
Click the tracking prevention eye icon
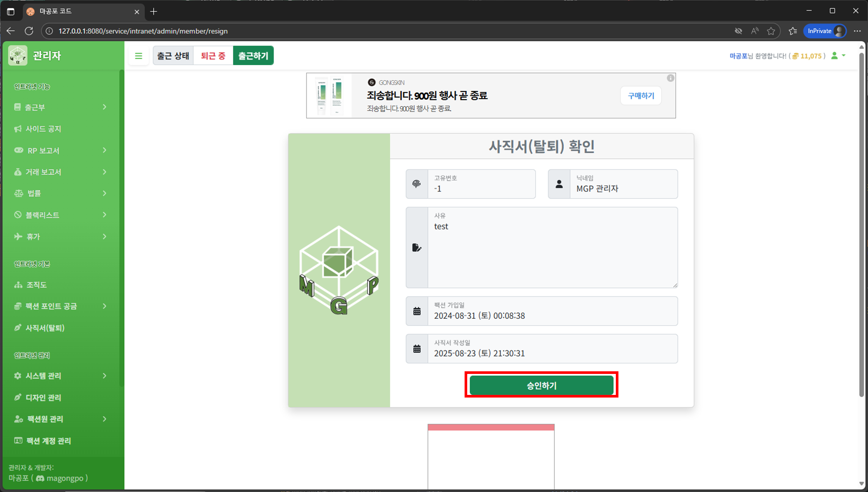pyautogui.click(x=738, y=31)
